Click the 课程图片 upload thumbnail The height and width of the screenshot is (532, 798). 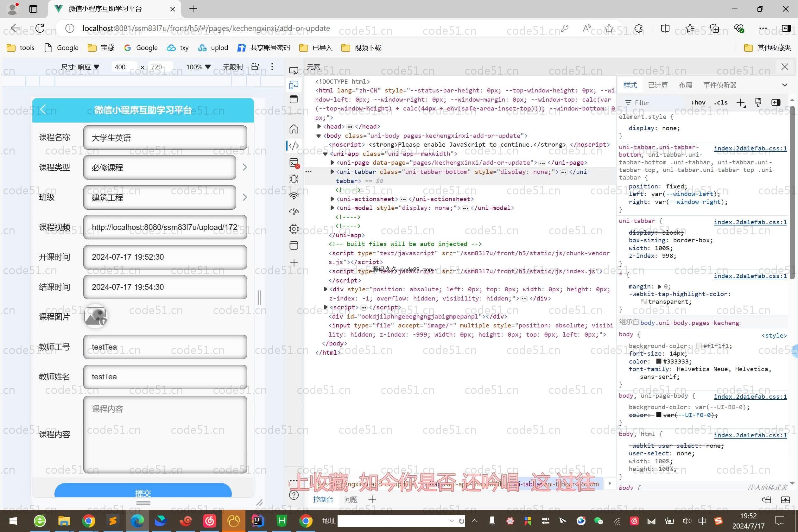(x=95, y=316)
